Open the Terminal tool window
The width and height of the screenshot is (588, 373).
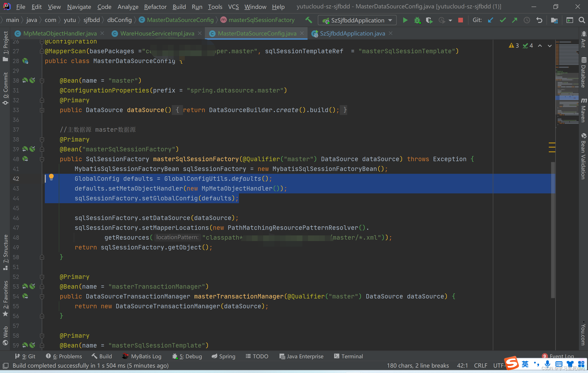tap(349, 356)
